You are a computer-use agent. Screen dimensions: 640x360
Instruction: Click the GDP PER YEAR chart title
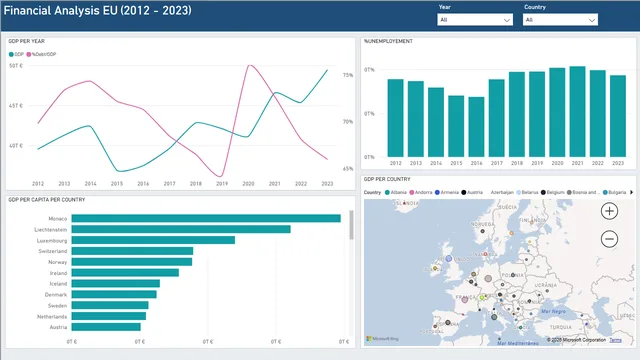click(27, 41)
